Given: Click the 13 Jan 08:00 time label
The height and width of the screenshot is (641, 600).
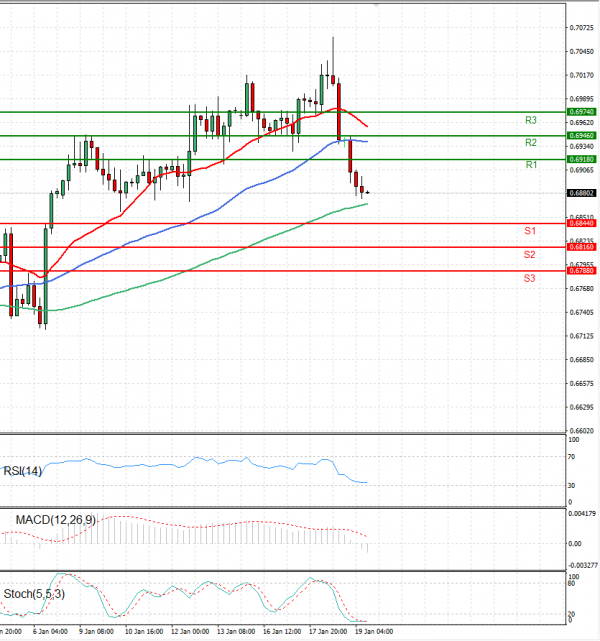Looking at the screenshot, I should 236,632.
